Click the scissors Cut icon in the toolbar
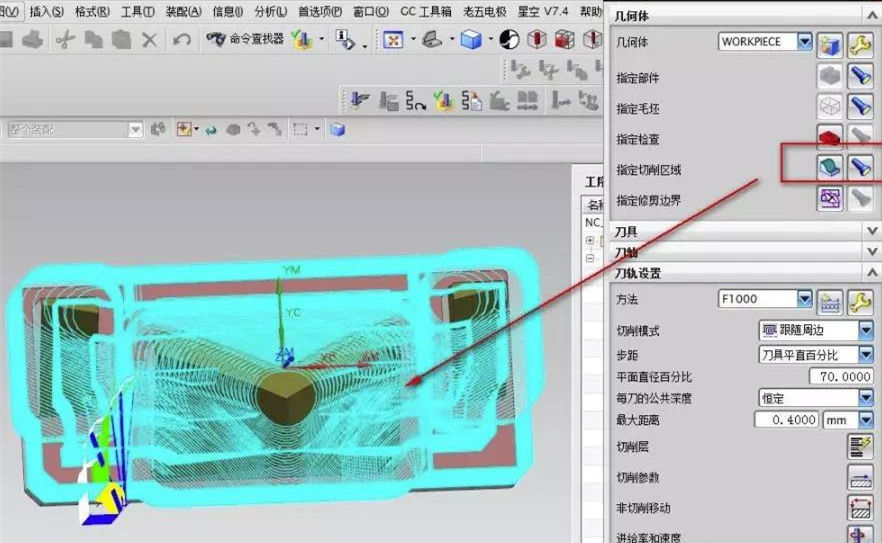882x543 pixels. (x=65, y=39)
